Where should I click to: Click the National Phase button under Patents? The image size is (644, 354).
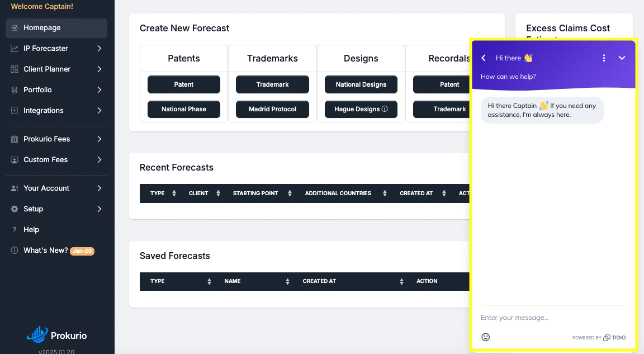183,109
